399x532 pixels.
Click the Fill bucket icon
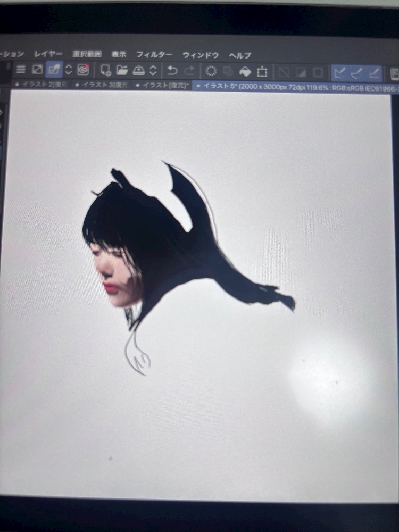click(245, 71)
